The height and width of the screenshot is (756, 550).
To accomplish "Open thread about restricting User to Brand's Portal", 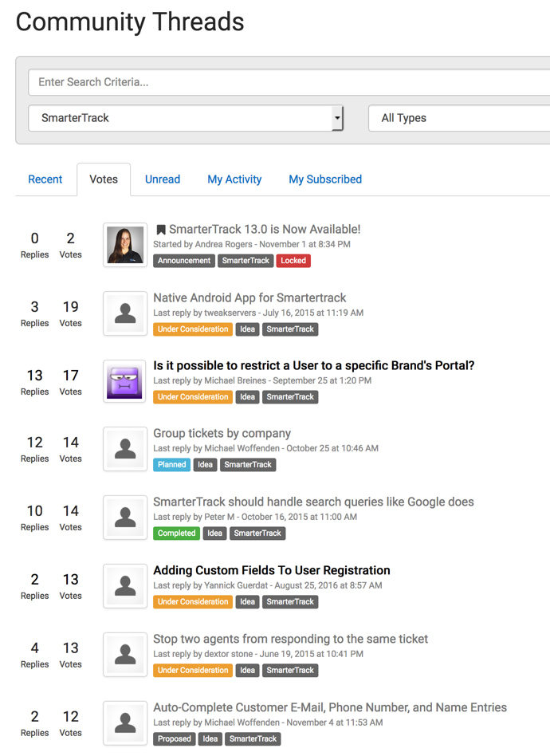I will pyautogui.click(x=313, y=366).
